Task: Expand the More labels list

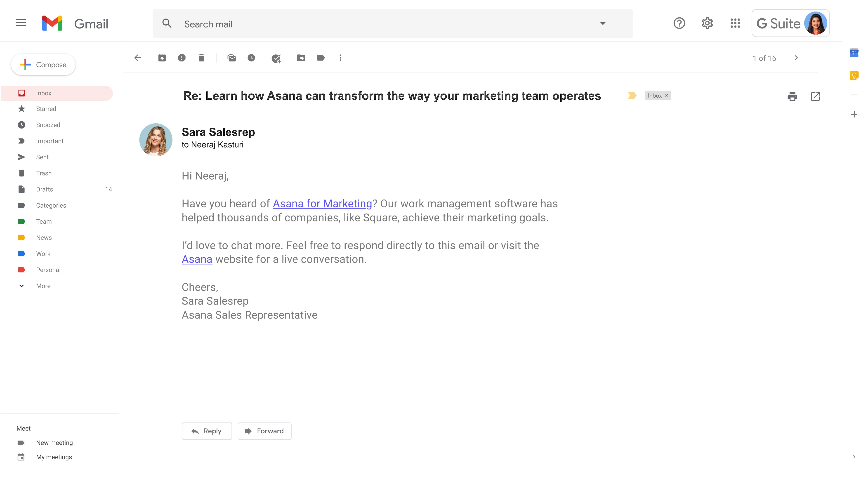Action: tap(43, 286)
